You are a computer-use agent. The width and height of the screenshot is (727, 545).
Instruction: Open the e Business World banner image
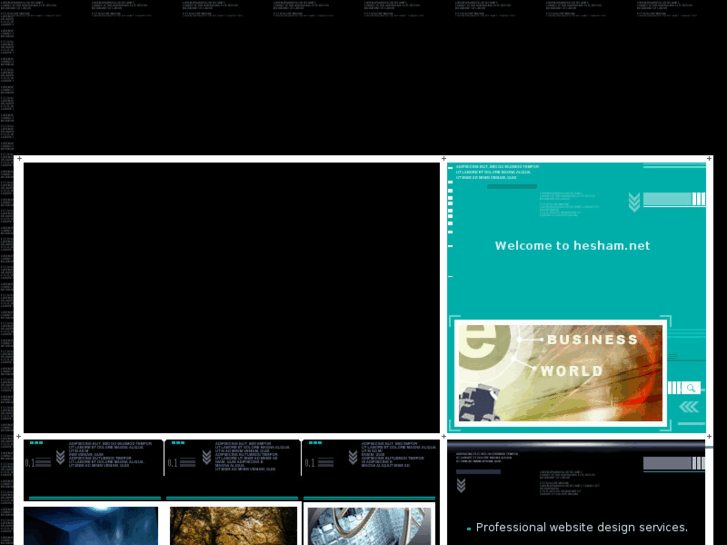561,373
